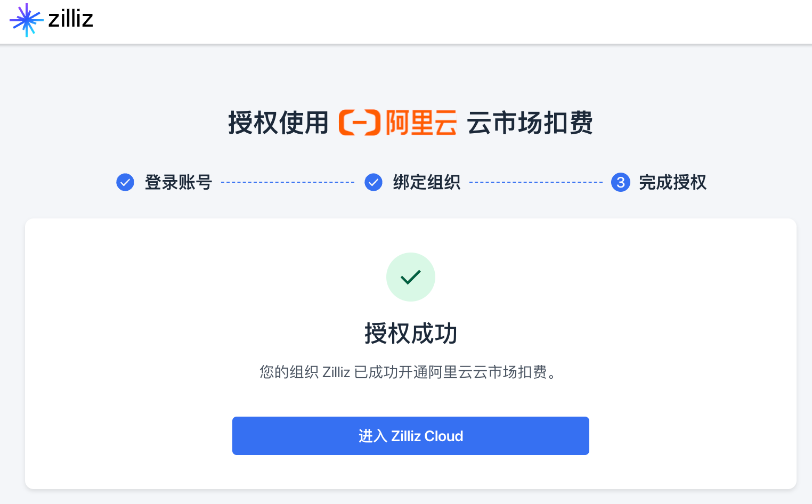Select the 绑定组织 step label
This screenshot has width=812, height=504.
[427, 182]
